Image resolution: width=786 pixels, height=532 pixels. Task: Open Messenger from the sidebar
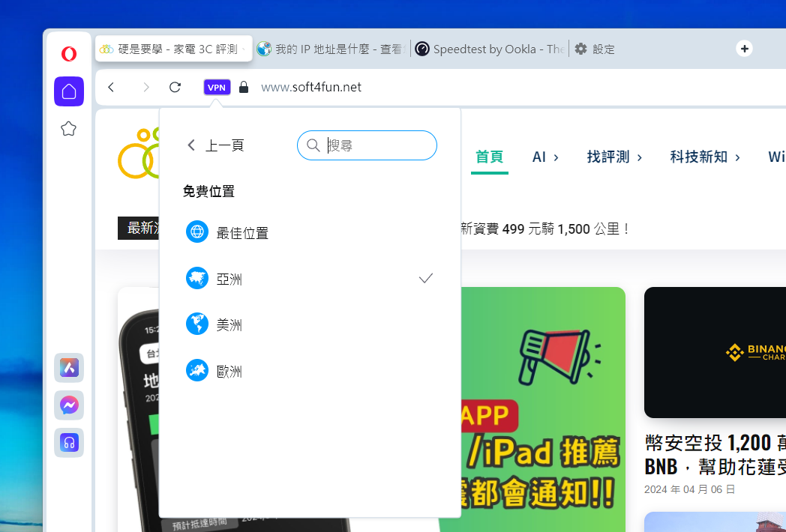[x=69, y=405]
